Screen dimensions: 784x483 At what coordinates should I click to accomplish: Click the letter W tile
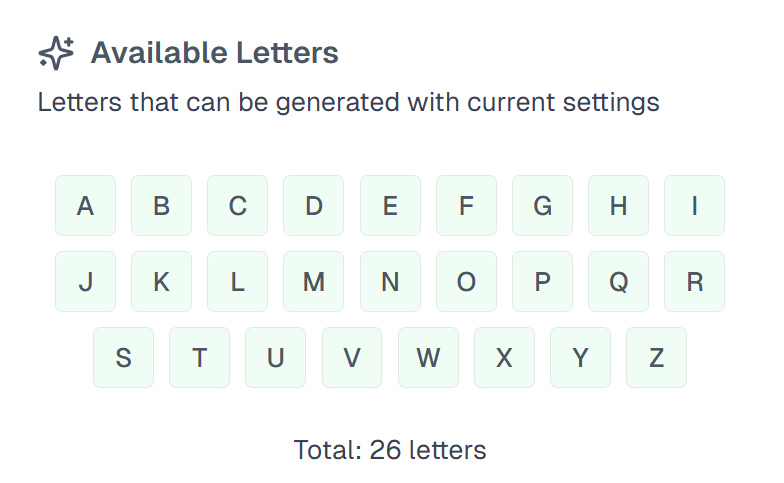pos(428,358)
